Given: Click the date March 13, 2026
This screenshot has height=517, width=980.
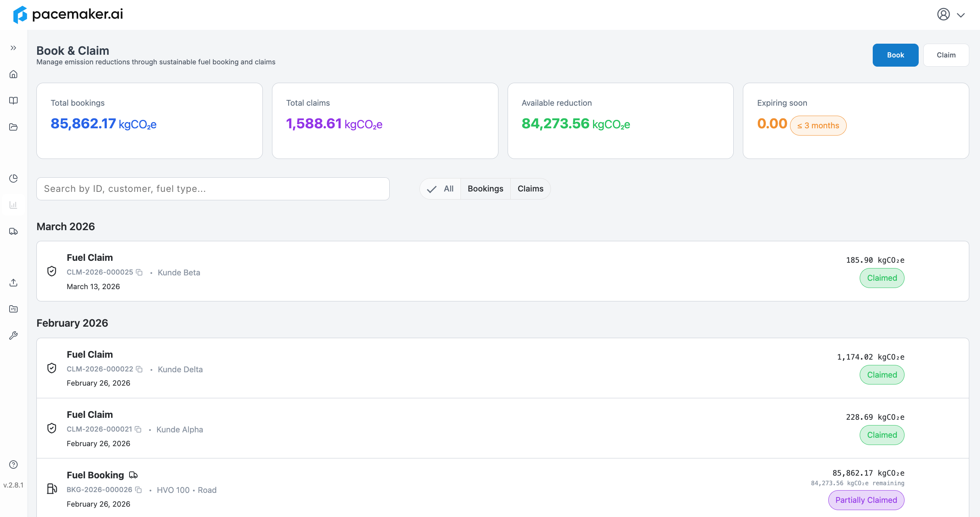Looking at the screenshot, I should click(x=93, y=287).
